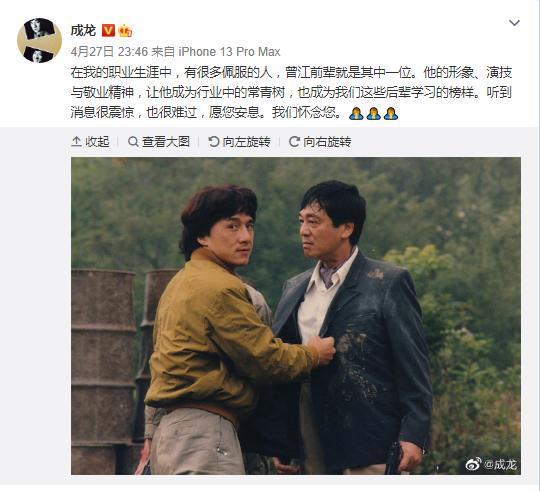
Task: Rotate image left with 向左旋转
Action: click(239, 142)
